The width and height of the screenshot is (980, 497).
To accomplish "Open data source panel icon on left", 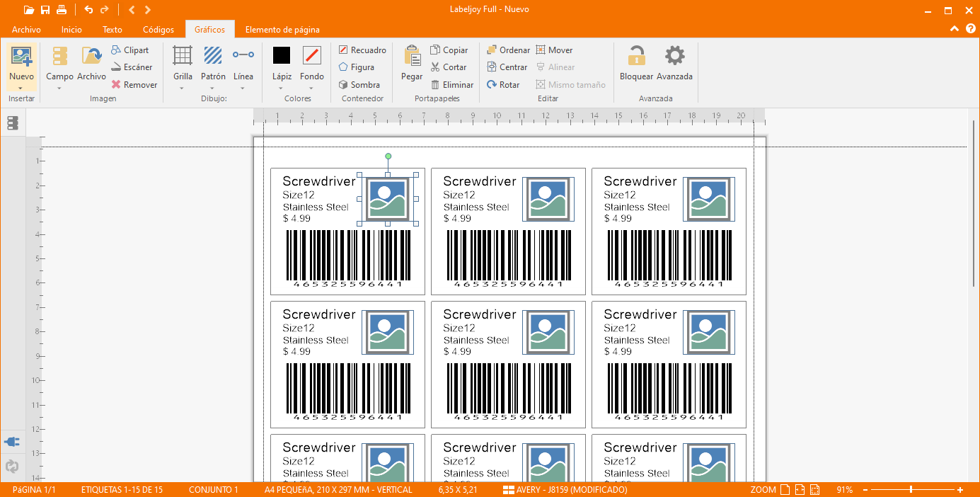I will point(12,123).
